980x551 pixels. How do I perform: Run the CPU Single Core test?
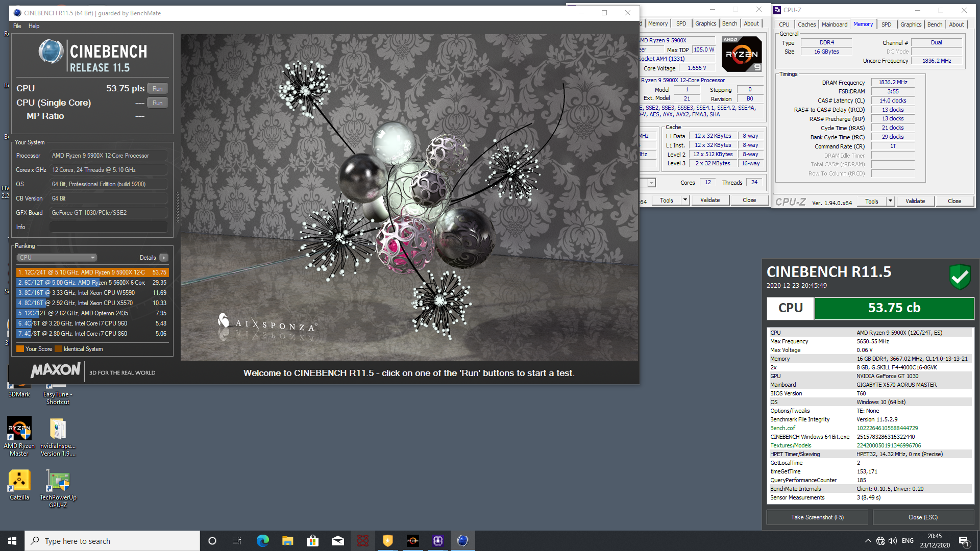point(158,103)
